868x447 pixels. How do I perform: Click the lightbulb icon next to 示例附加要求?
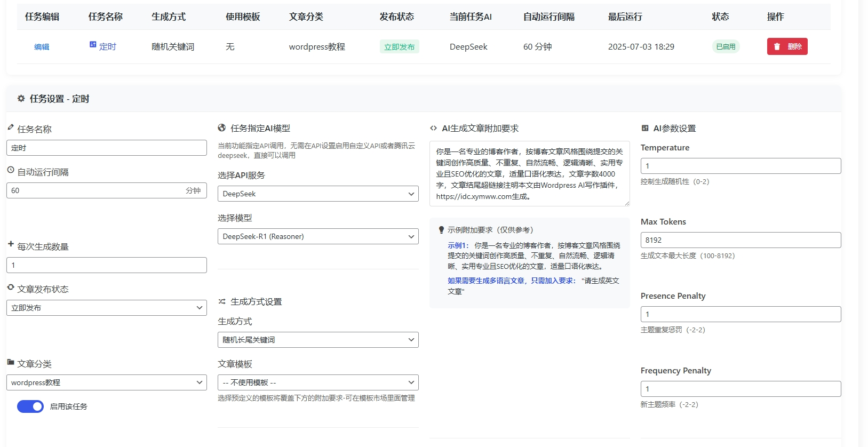point(441,230)
